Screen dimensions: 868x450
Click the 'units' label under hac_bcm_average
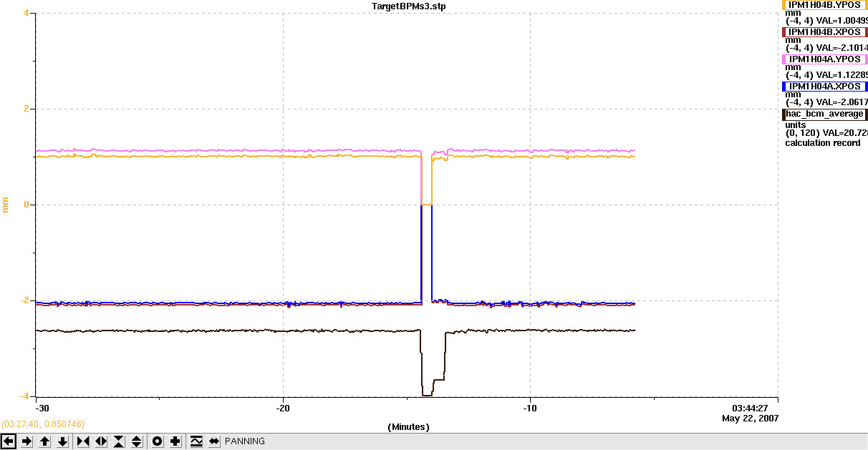point(796,125)
